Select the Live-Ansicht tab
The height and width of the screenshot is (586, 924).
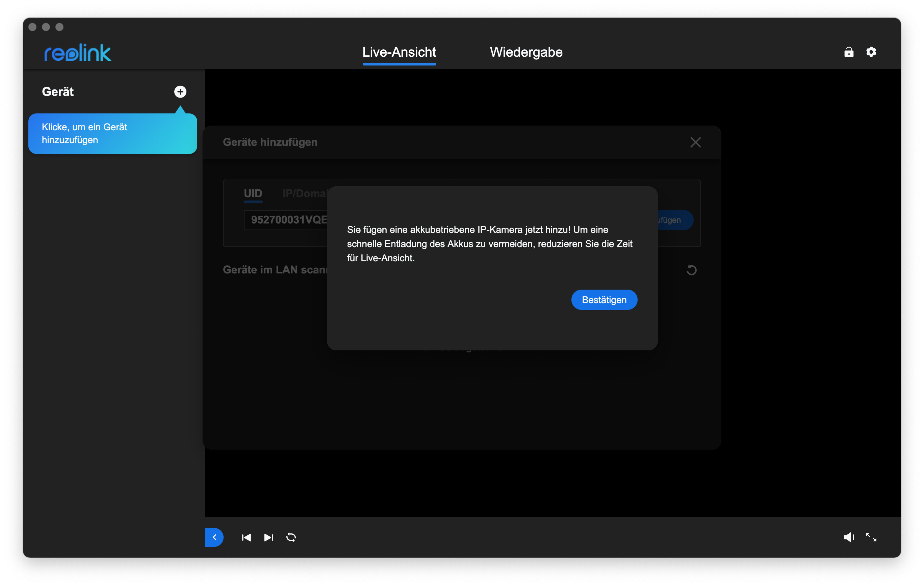pyautogui.click(x=399, y=52)
